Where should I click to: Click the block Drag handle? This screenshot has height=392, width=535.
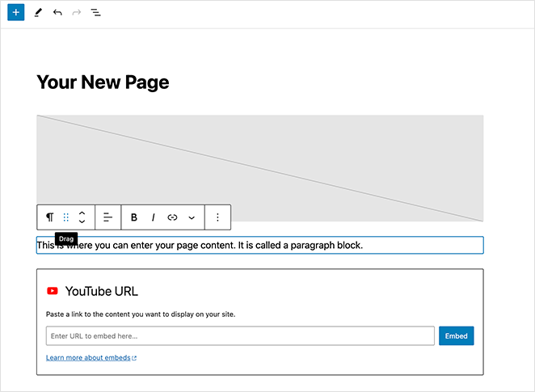click(66, 217)
